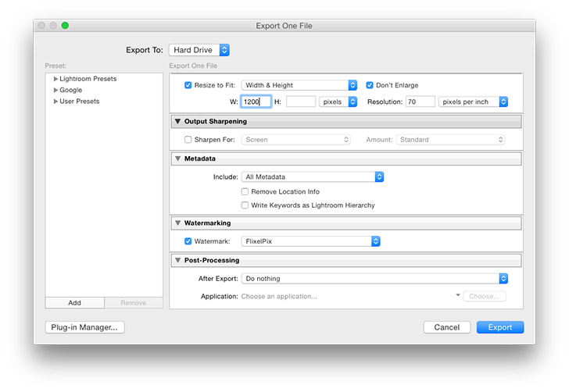This screenshot has width=569, height=392.
Task: Click the application chooser small arrow
Action: pos(458,295)
